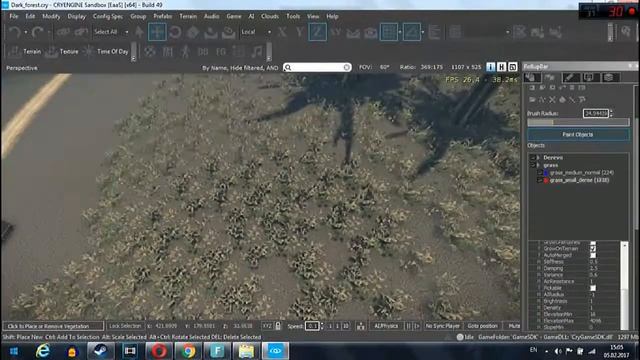Open the Modify menu
Image resolution: width=640 pixels, height=360 pixels.
point(51,16)
